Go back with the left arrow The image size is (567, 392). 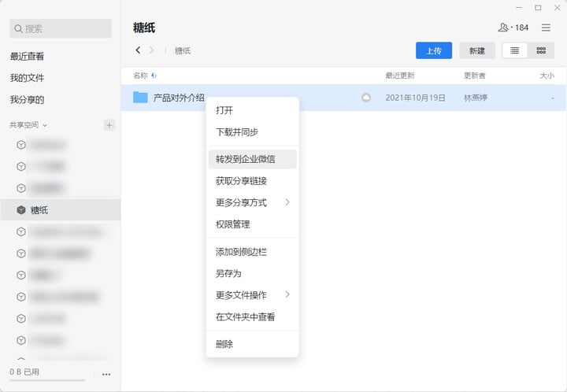[138, 50]
